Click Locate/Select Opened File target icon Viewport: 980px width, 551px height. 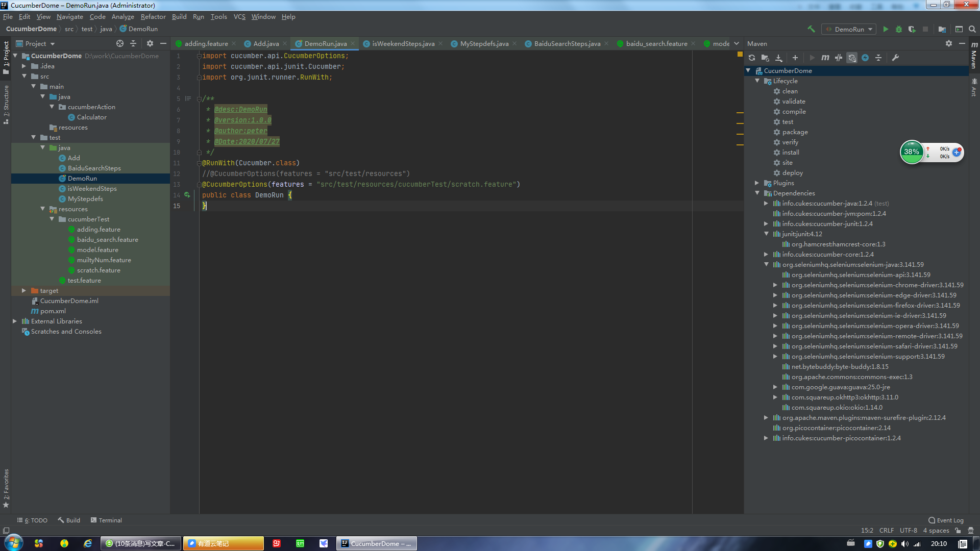120,43
